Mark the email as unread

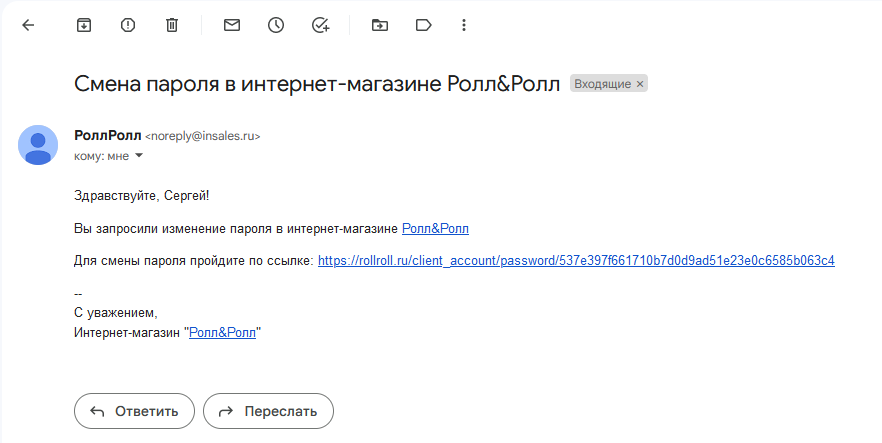(232, 26)
